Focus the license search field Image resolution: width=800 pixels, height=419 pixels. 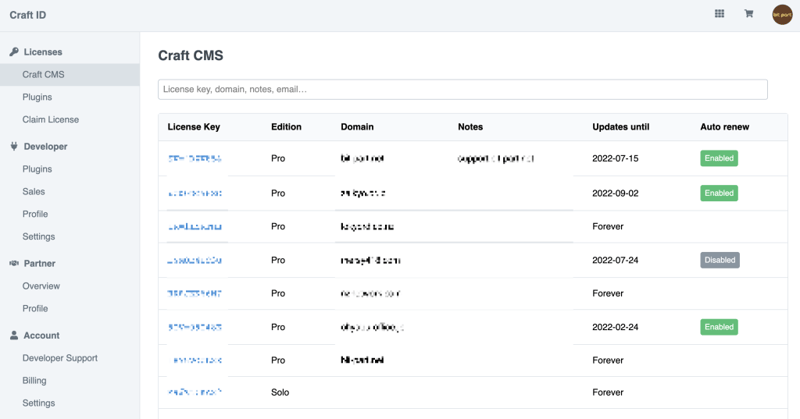pyautogui.click(x=462, y=90)
